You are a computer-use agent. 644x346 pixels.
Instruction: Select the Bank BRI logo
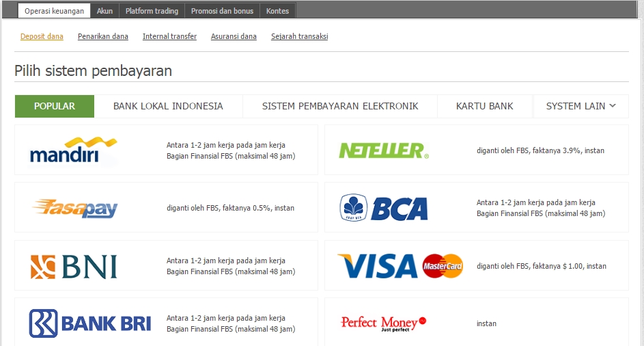pyautogui.click(x=90, y=323)
